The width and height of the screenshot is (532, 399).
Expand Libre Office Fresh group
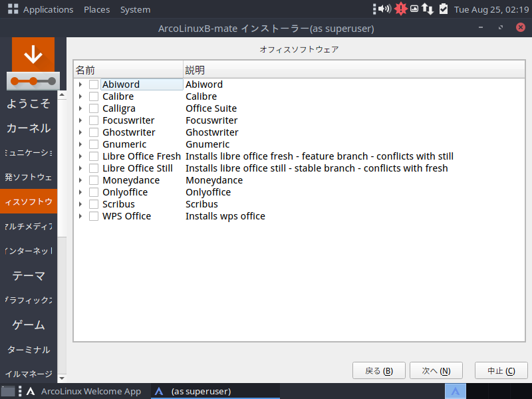point(80,156)
